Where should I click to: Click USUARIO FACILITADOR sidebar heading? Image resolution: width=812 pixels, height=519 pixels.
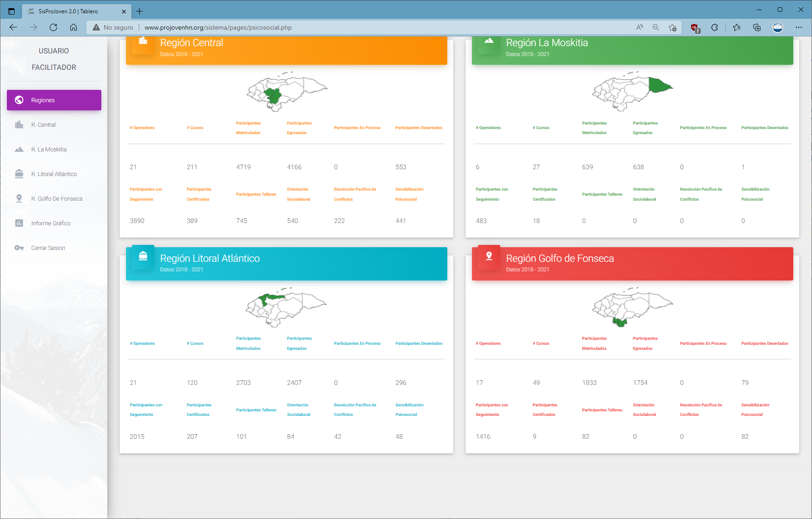54,59
